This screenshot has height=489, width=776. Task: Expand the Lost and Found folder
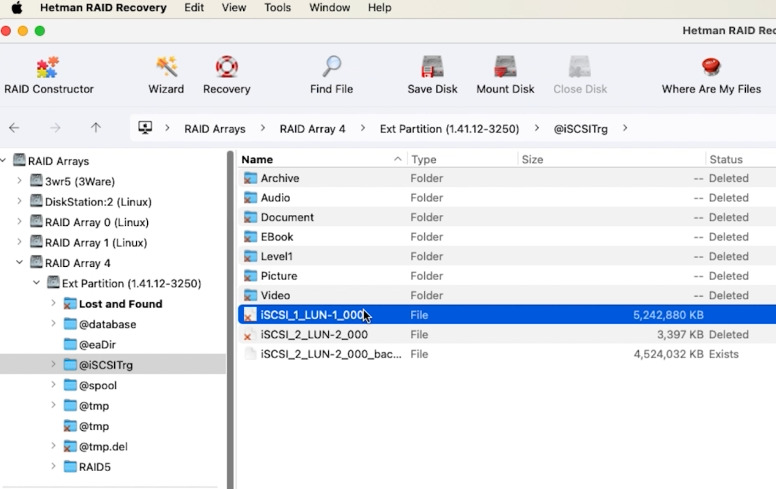[x=53, y=303]
